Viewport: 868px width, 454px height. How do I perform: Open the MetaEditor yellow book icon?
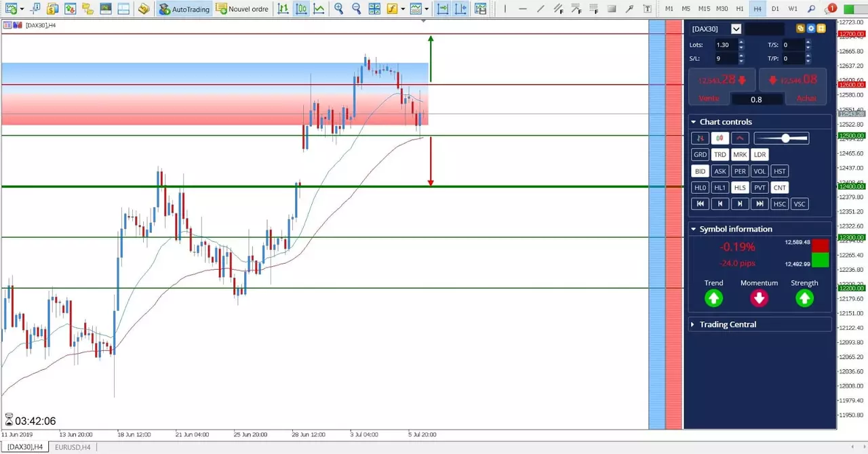tap(143, 9)
